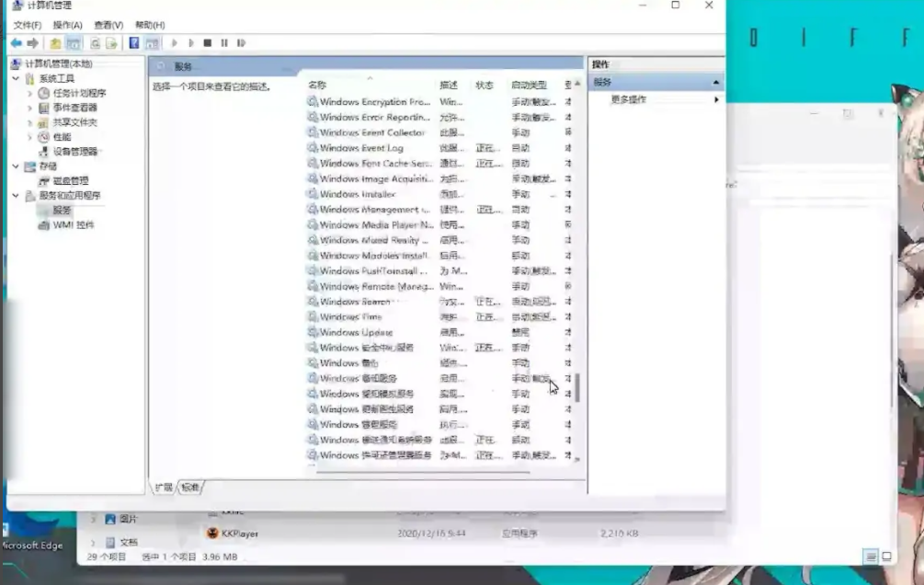Image resolution: width=924 pixels, height=585 pixels.
Task: Select the Windows Encryption Pro... service name
Action: click(375, 102)
